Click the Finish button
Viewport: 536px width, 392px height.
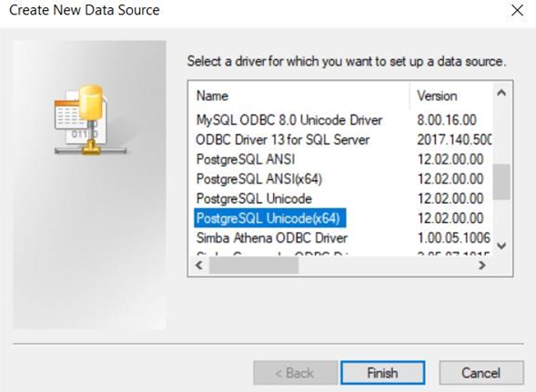click(x=382, y=373)
